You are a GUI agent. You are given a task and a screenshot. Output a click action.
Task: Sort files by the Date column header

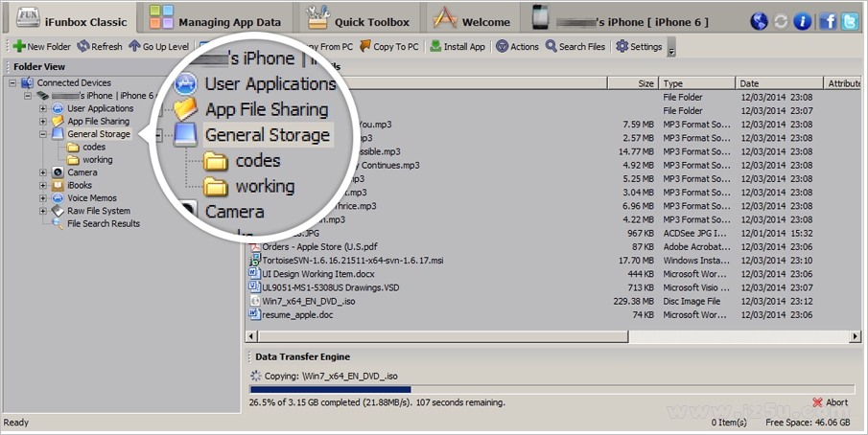[780, 83]
